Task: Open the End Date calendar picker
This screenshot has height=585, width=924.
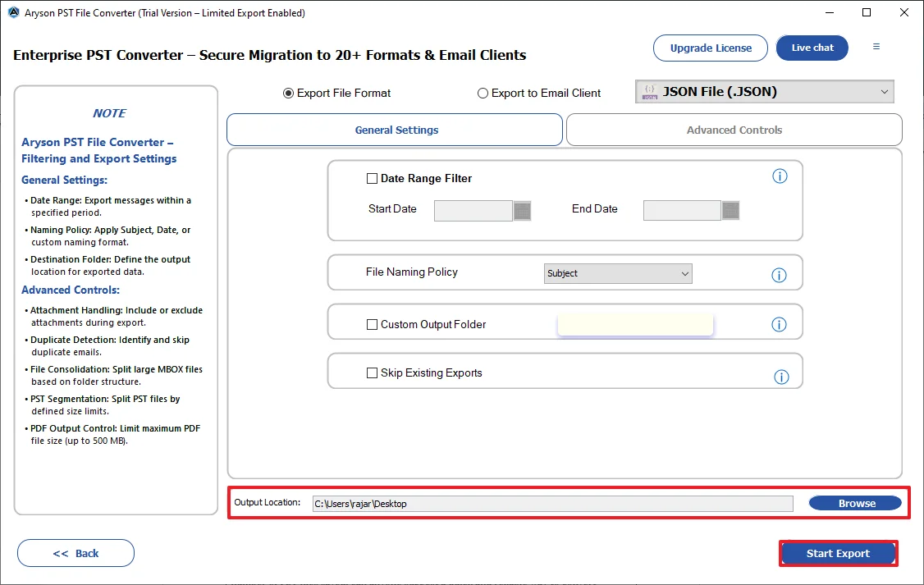Action: tap(730, 210)
